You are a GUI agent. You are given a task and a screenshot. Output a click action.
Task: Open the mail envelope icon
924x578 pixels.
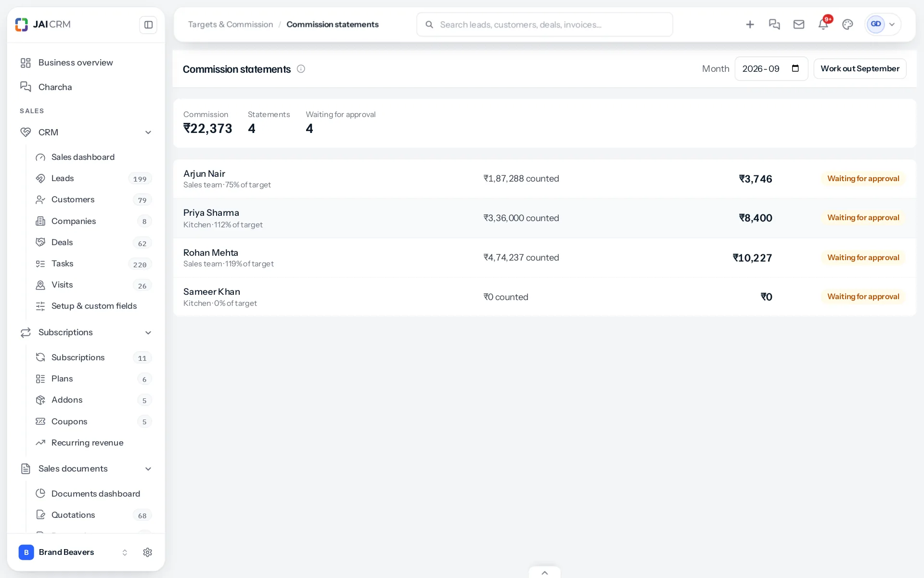pyautogui.click(x=799, y=25)
